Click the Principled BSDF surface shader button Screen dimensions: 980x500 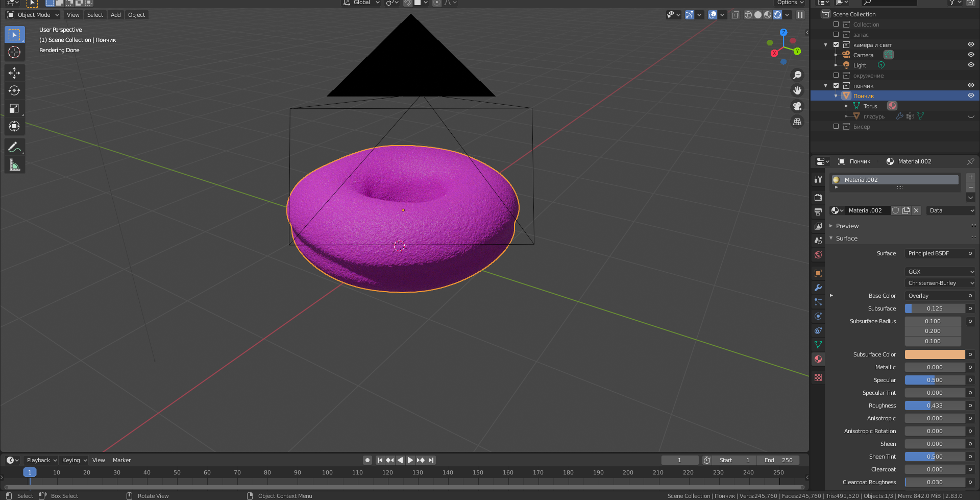(x=940, y=253)
